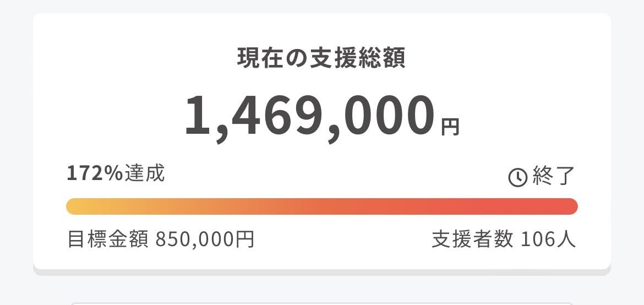Click the 終了 status label
The width and height of the screenshot is (644, 305).
click(554, 176)
